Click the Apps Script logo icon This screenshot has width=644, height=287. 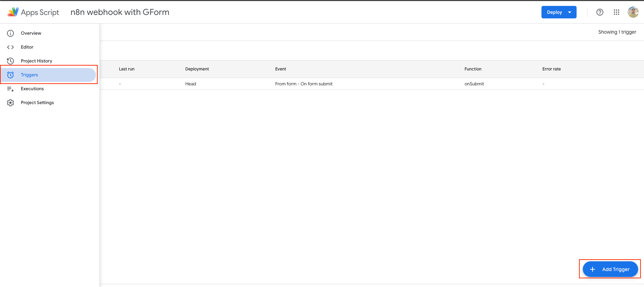tap(13, 12)
